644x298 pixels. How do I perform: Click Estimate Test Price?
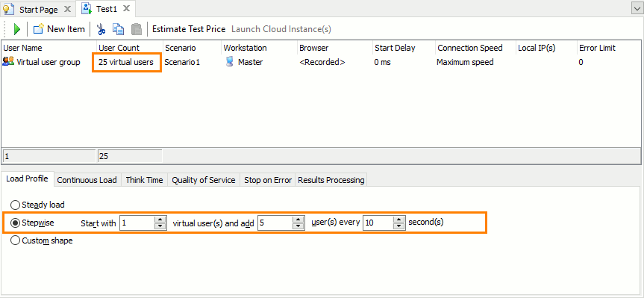coord(189,29)
